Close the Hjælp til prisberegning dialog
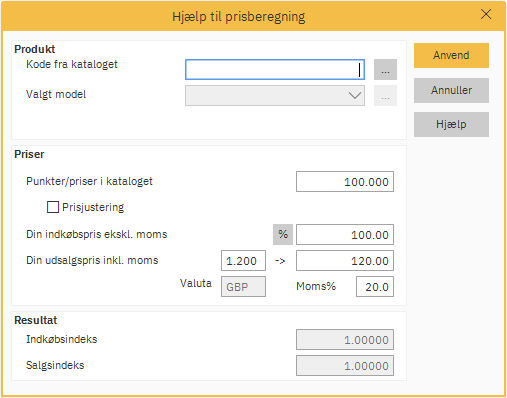Image resolution: width=507 pixels, height=398 pixels. [x=486, y=14]
